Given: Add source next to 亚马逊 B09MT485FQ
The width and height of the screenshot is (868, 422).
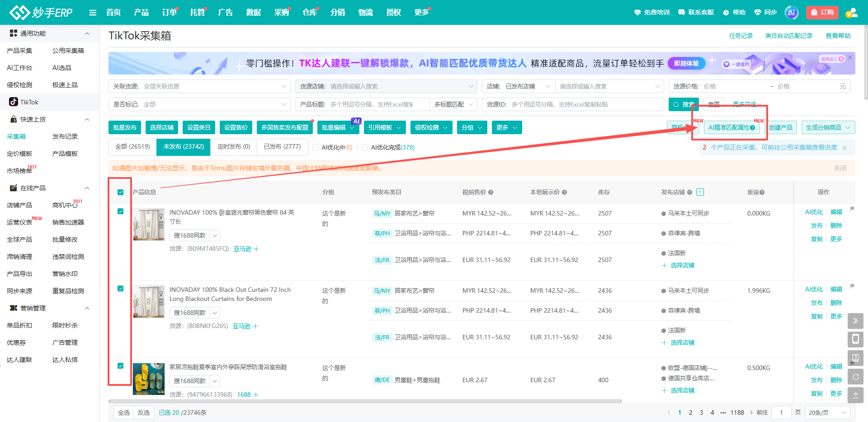Looking at the screenshot, I should coord(256,249).
